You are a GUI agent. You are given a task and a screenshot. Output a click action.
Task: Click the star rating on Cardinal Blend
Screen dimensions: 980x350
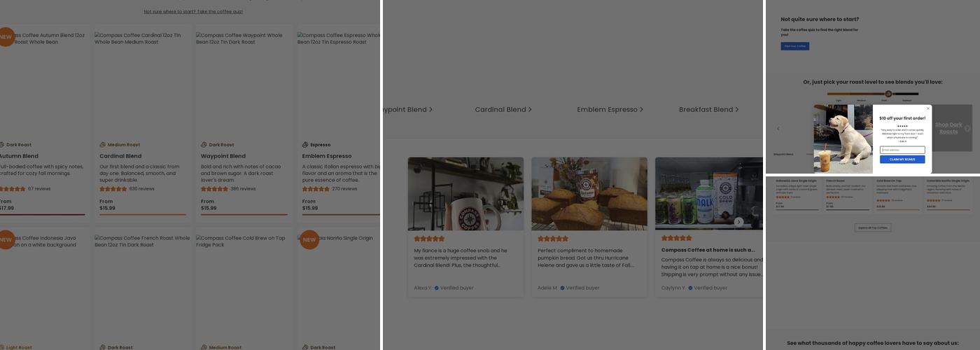tap(113, 189)
